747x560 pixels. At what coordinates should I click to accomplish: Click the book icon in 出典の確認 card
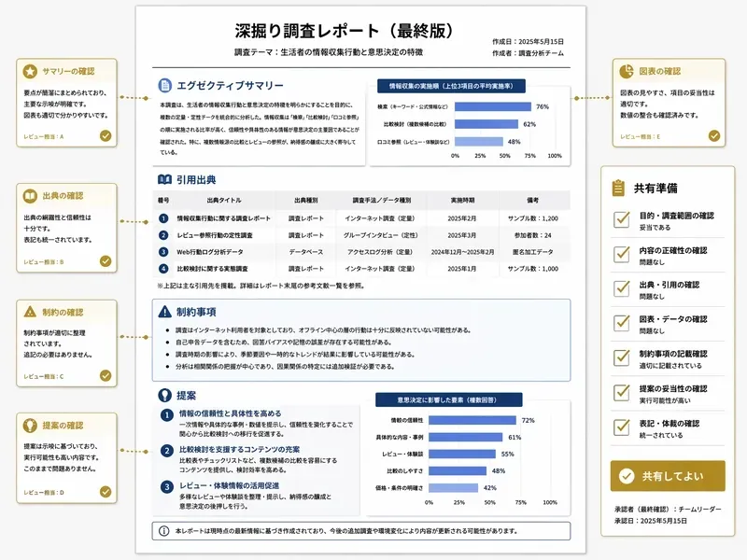coord(30,196)
